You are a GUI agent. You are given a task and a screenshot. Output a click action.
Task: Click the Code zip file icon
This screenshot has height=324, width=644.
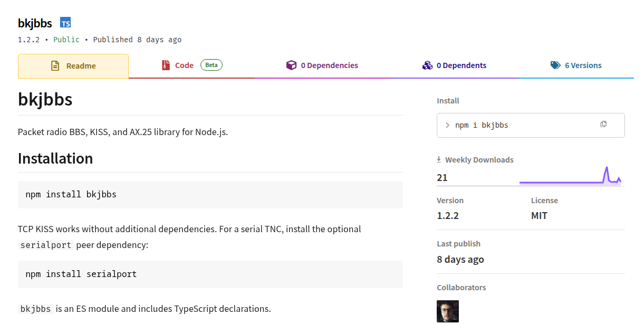[166, 65]
